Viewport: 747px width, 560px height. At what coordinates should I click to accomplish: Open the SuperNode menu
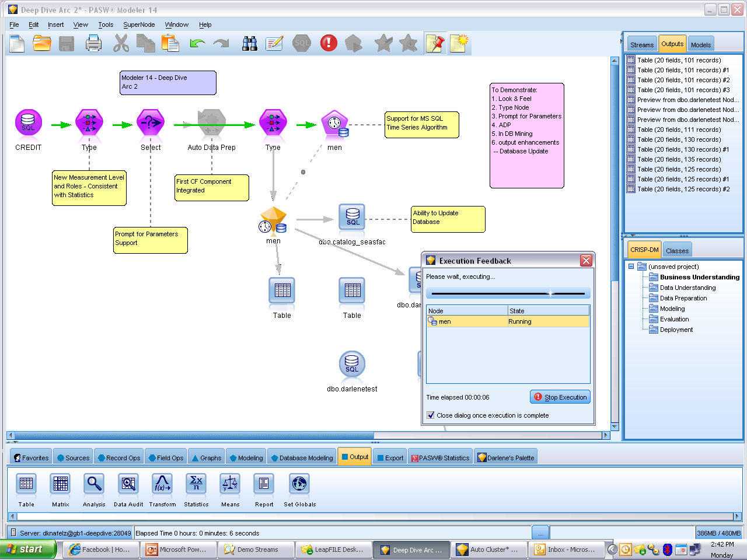click(x=139, y=24)
